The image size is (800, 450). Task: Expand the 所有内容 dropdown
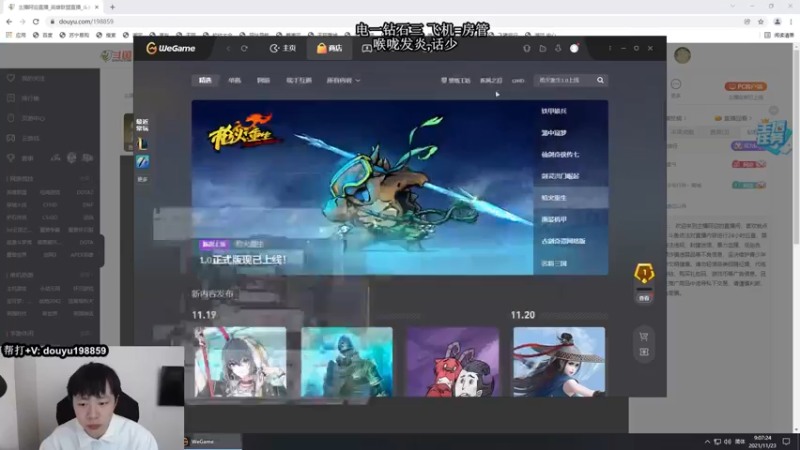343,80
